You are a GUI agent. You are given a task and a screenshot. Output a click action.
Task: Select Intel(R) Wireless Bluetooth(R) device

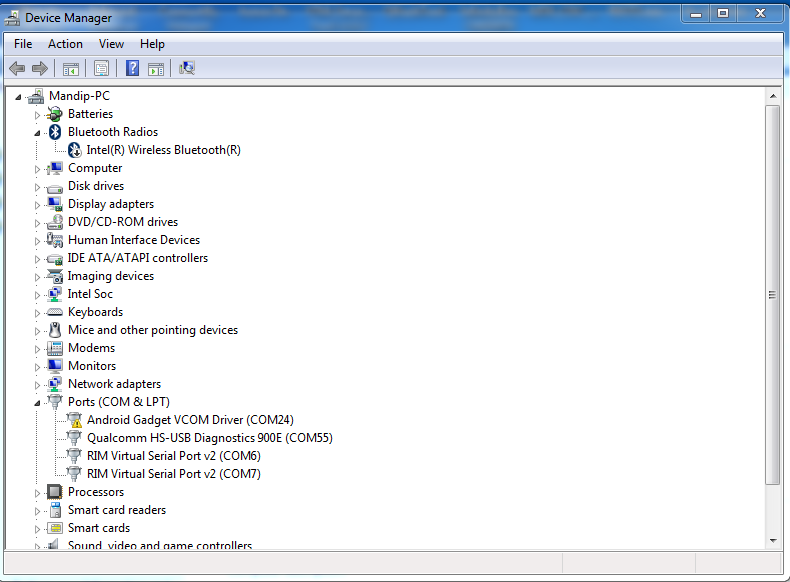coord(163,150)
